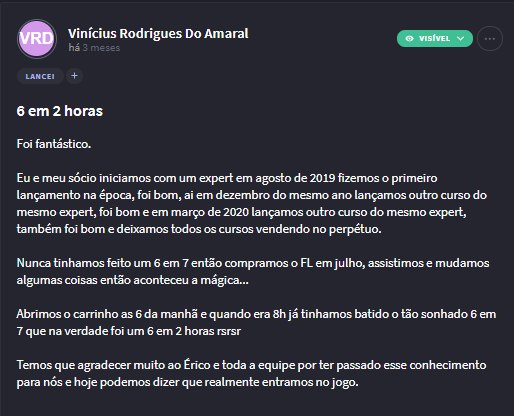The width and height of the screenshot is (514, 416).
Task: Open Vinícius Rodrigues Do Amaral's profile name
Action: pyautogui.click(x=158, y=33)
